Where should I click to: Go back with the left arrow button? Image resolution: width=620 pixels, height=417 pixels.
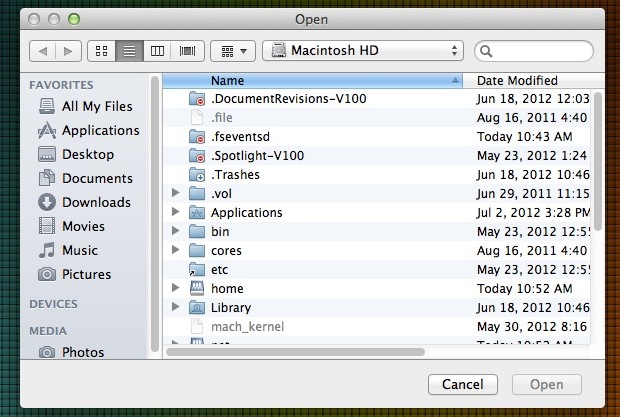tap(43, 51)
